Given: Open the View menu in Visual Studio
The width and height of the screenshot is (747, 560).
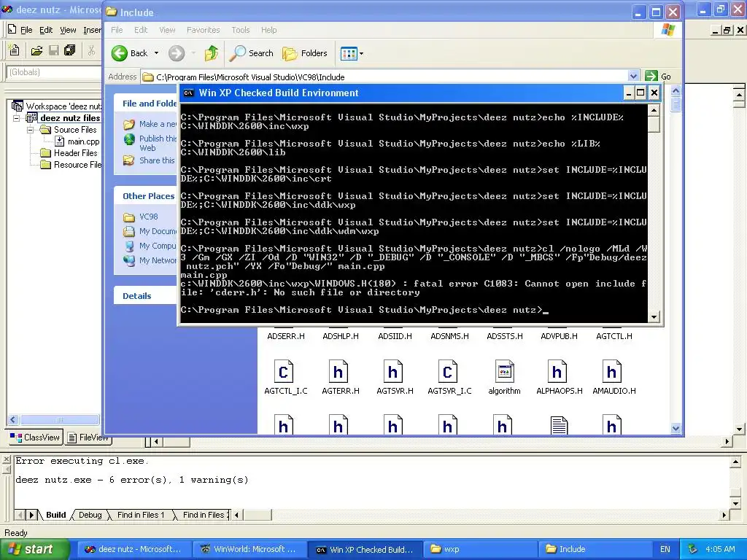Looking at the screenshot, I should (68, 30).
